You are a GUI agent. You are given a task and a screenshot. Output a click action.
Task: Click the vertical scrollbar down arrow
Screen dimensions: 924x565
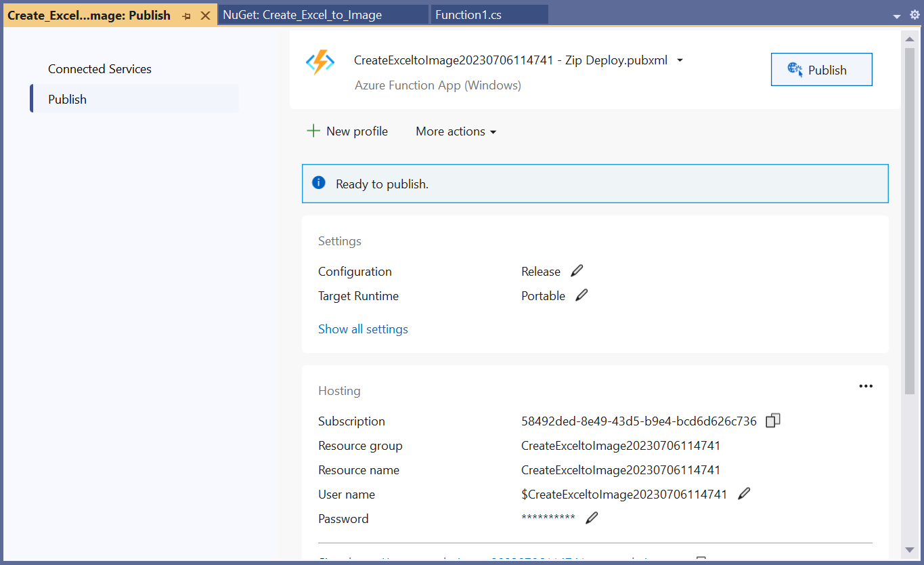910,549
